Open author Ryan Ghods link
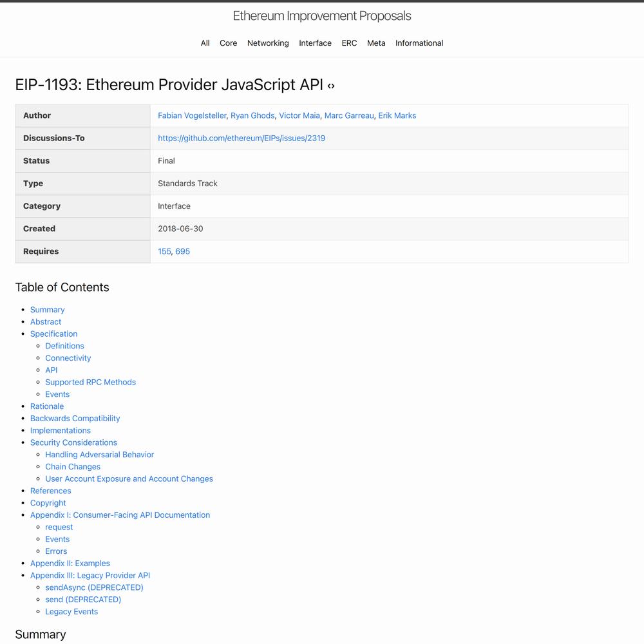This screenshot has height=644, width=644. click(252, 115)
